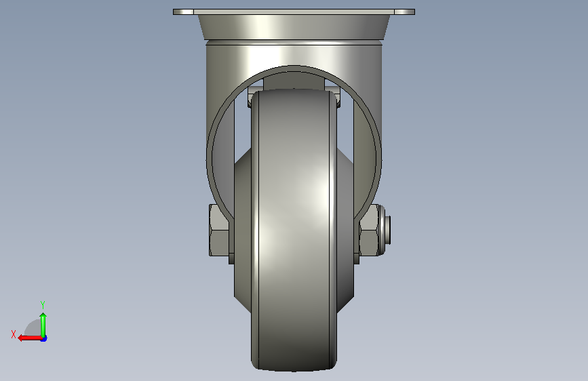Select the flat top mounting plate
This screenshot has width=588, height=381.
tap(294, 12)
